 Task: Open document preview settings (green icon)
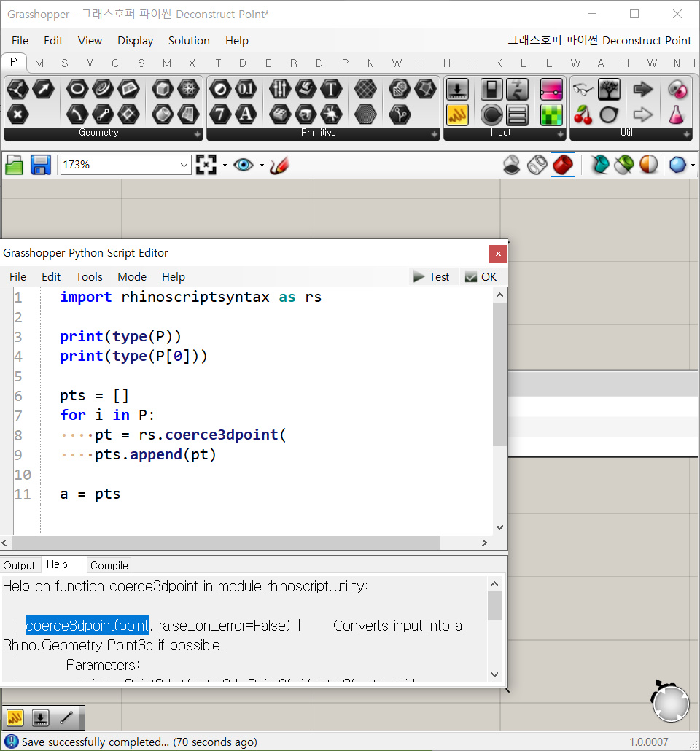624,166
